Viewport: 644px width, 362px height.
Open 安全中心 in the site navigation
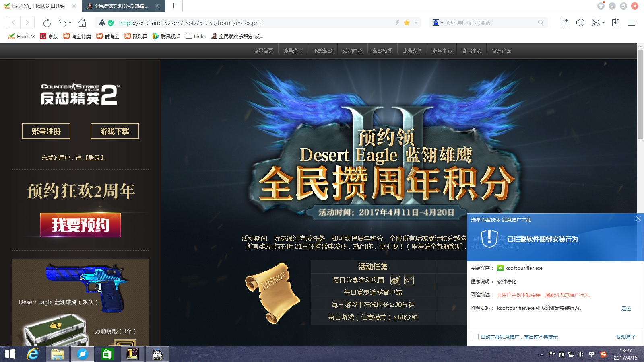(x=442, y=51)
